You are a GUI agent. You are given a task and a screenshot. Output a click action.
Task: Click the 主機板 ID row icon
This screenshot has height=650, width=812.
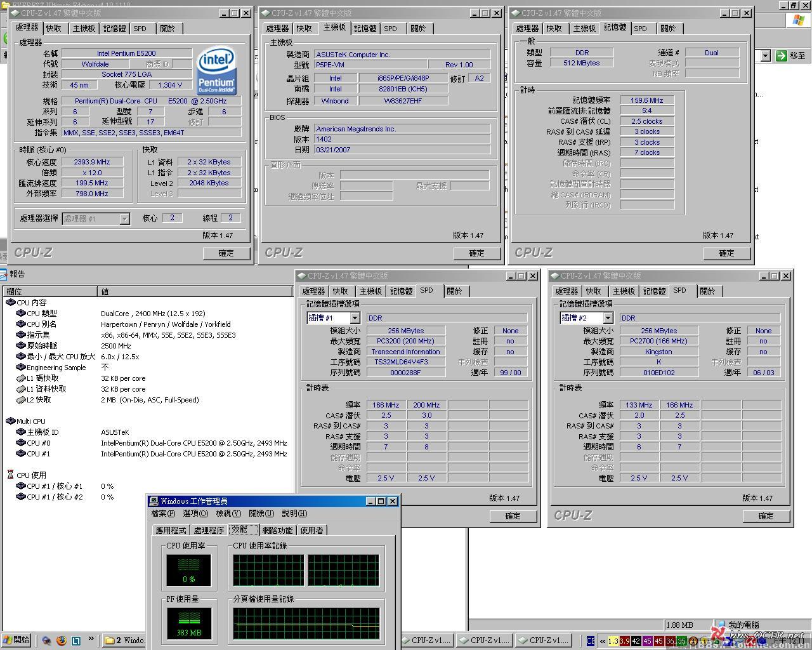click(22, 432)
